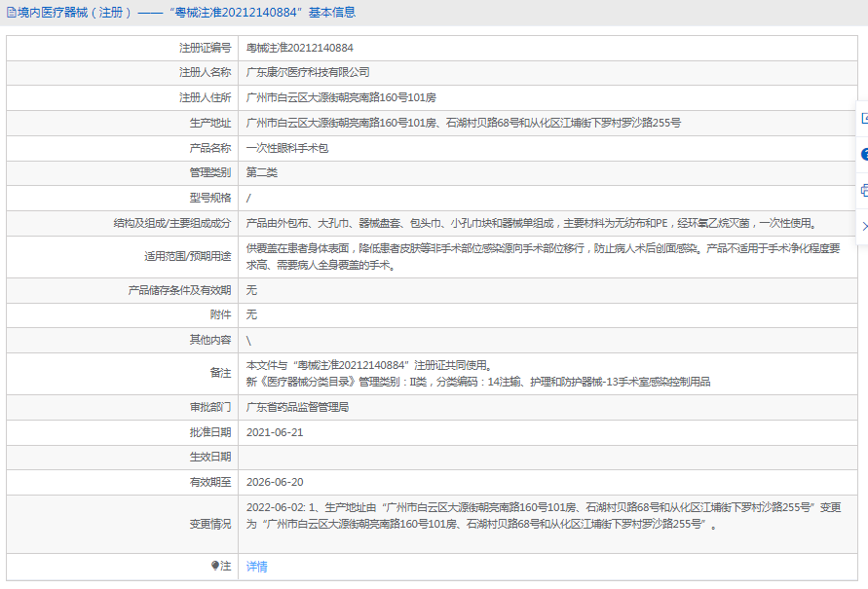Click approval department 广东省药品监督管理局
This screenshot has height=589, width=868.
[297, 407]
